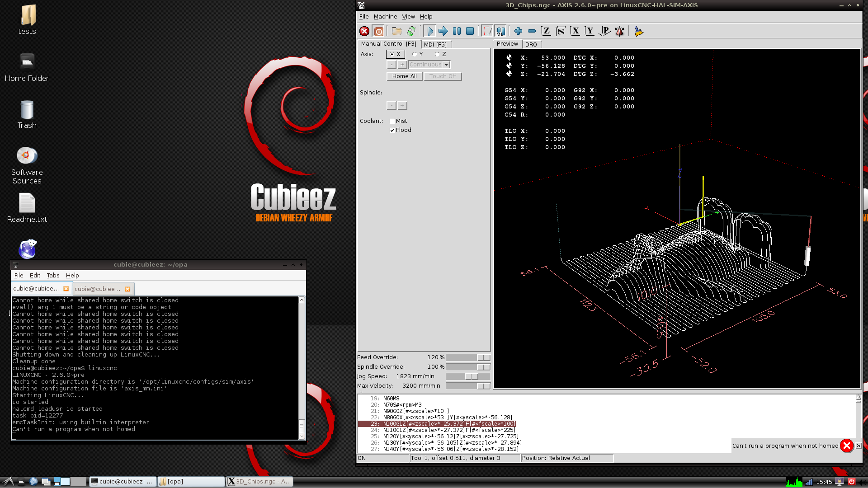Close the first terminal tab
The image size is (868, 488).
[66, 289]
